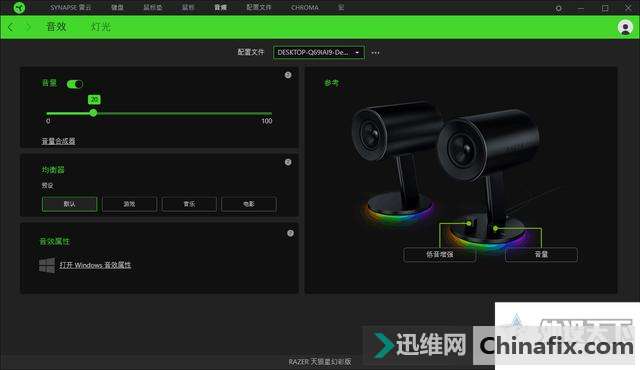Open the 配置文件 top tab
This screenshot has height=370, width=640.
point(259,7)
